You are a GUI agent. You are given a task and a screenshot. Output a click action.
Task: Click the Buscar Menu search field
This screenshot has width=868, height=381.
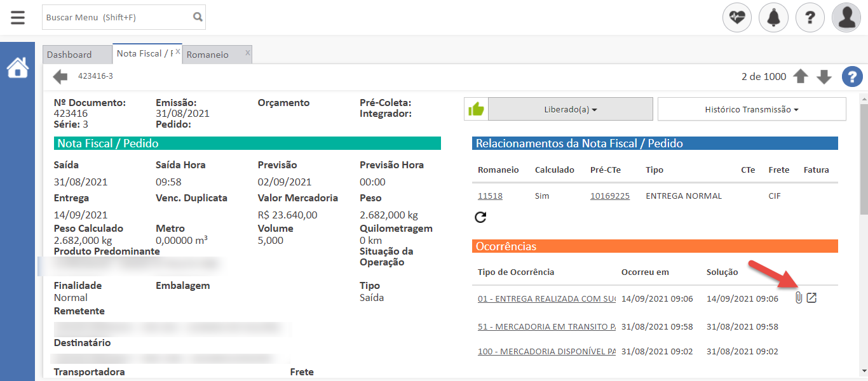tap(118, 17)
